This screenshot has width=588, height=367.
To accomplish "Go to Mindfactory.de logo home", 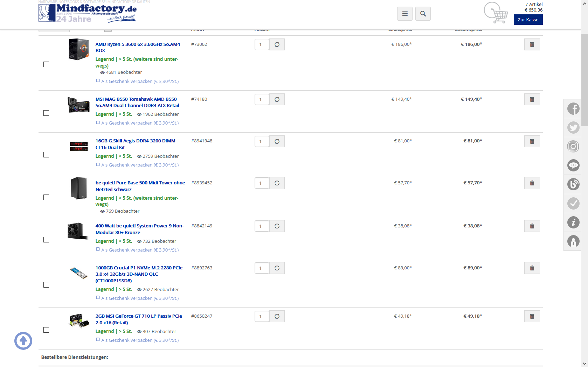I will click(x=88, y=13).
